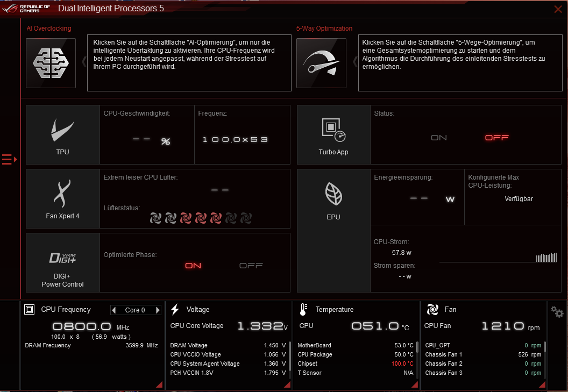Collapse the AI Overclocking description arrow
The height and width of the screenshot is (392, 568).
click(84, 62)
